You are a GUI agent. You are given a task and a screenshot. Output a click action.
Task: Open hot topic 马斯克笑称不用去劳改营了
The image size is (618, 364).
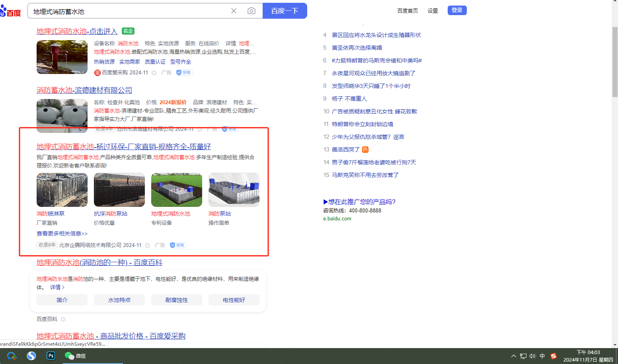click(x=365, y=175)
